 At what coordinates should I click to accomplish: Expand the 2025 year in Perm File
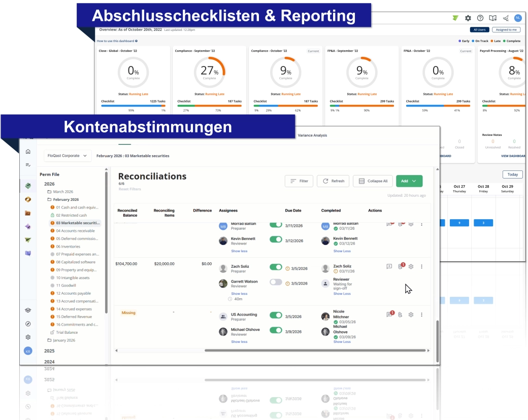pyautogui.click(x=49, y=351)
